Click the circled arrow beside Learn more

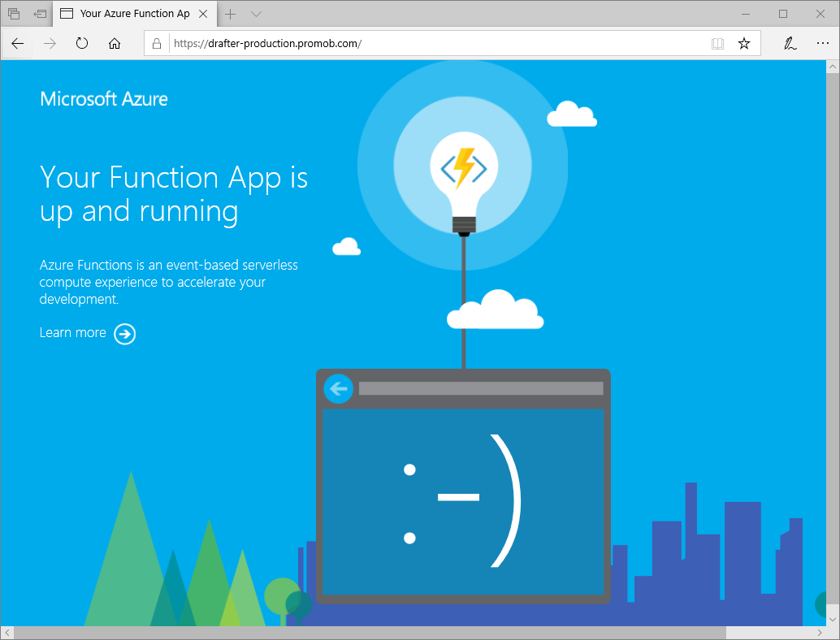(125, 334)
